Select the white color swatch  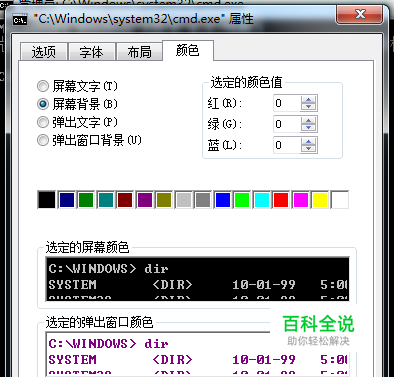(x=340, y=200)
